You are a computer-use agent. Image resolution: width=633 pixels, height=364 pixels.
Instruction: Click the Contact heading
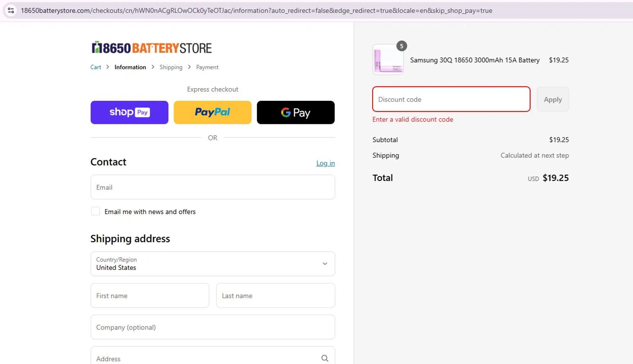pos(108,162)
